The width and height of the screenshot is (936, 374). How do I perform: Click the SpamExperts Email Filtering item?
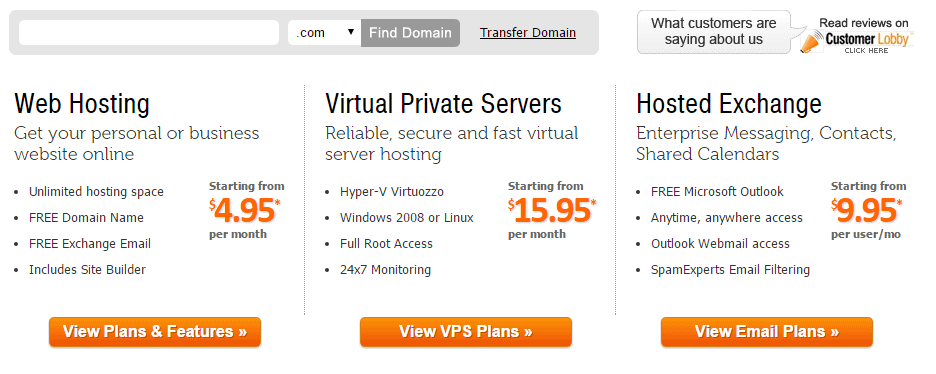pos(730,270)
